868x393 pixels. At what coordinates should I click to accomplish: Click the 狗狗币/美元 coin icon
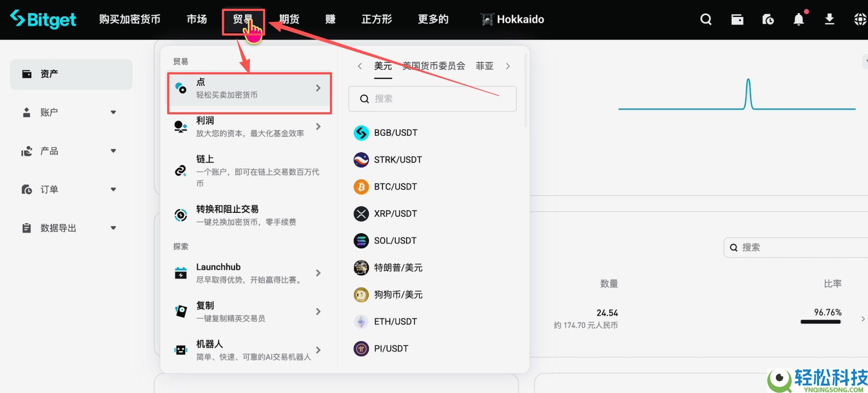(361, 294)
